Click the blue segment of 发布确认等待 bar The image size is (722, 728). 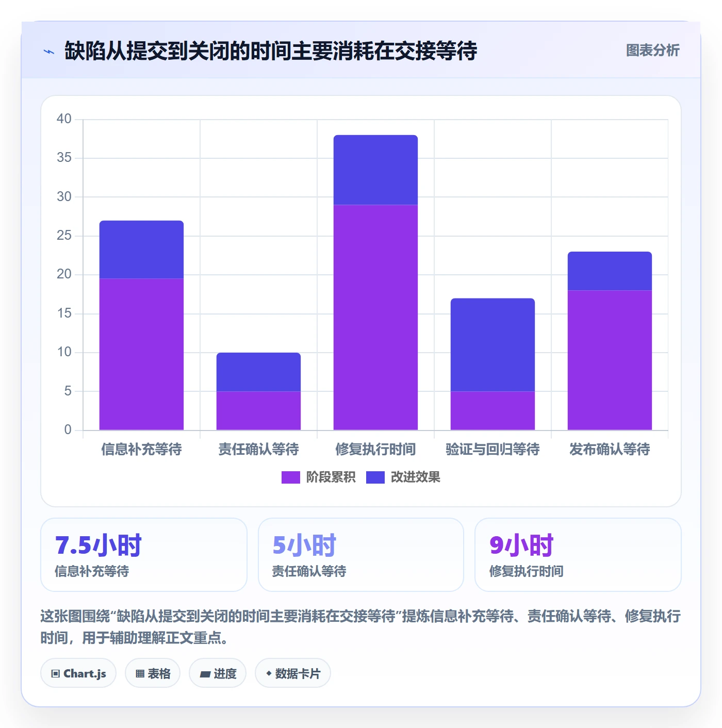coord(610,271)
